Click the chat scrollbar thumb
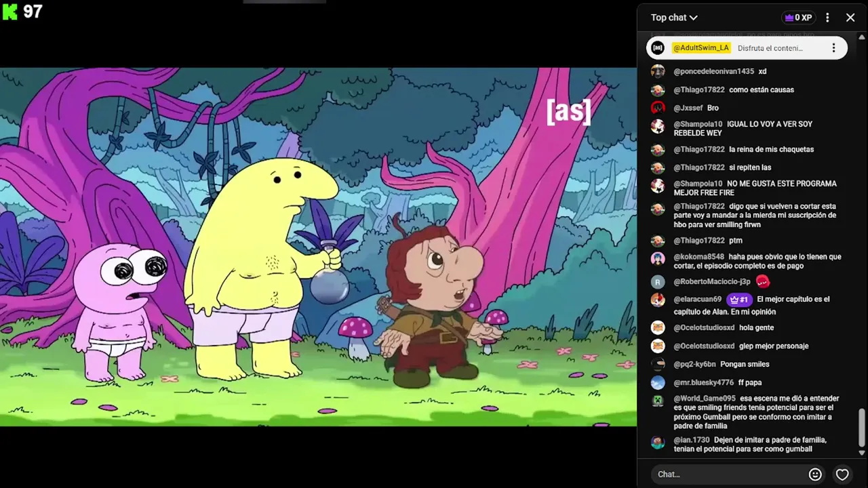The height and width of the screenshot is (488, 868). [x=862, y=428]
